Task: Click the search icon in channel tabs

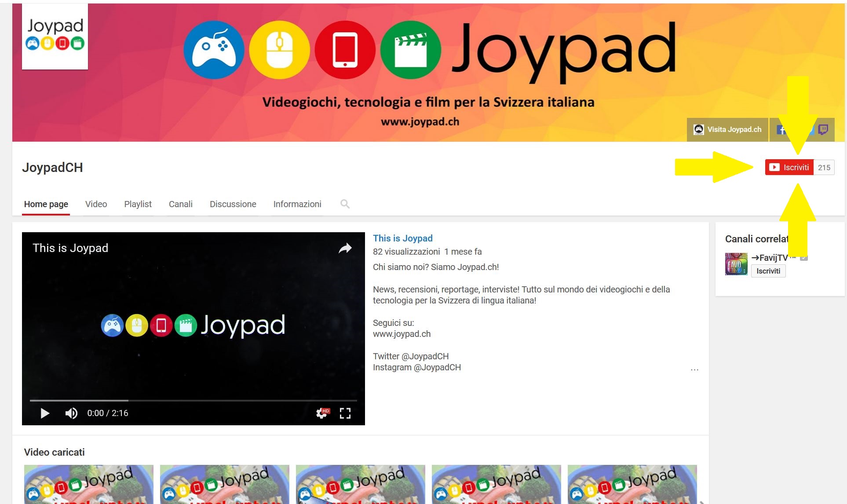Action: pos(345,204)
